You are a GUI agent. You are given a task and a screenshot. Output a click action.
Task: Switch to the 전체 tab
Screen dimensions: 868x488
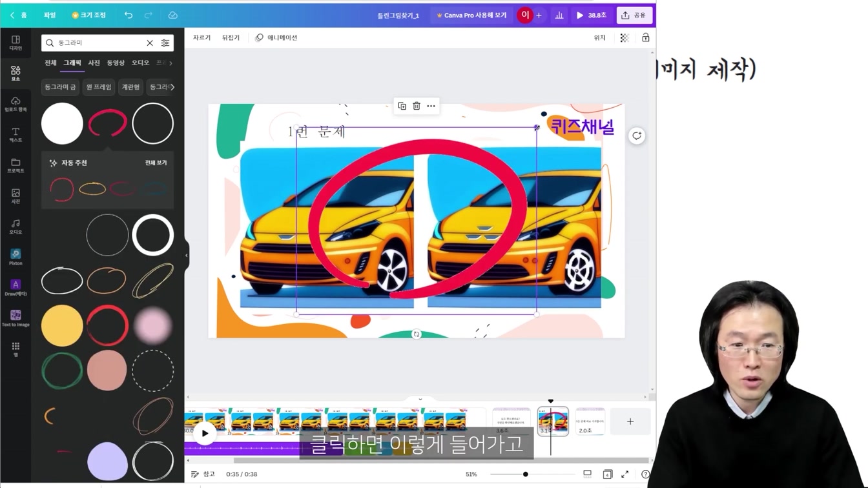50,63
